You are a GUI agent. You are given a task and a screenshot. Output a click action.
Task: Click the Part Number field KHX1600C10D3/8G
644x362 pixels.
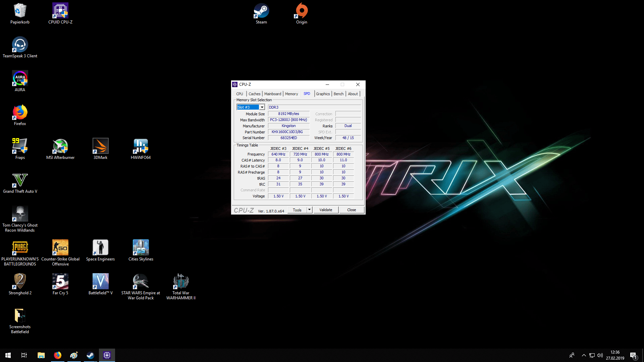point(288,132)
